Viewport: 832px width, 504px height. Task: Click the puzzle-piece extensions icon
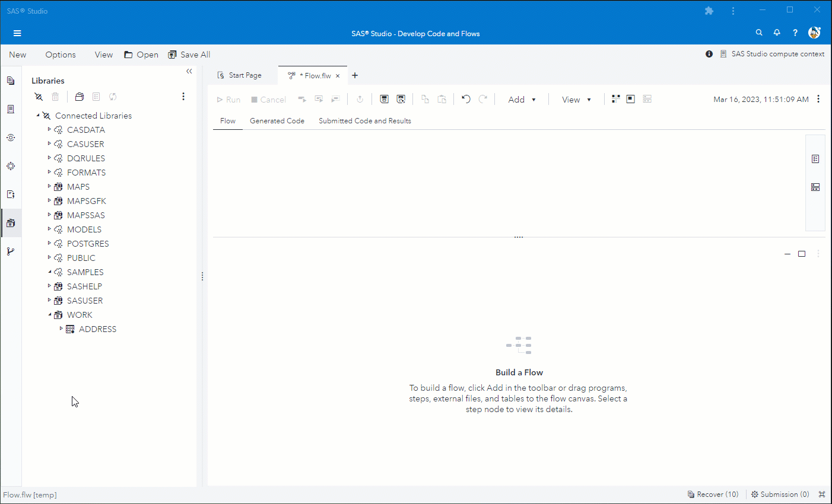tap(709, 11)
